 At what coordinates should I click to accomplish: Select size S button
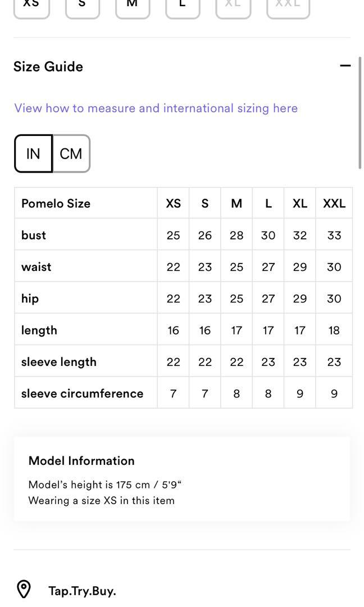coord(82,7)
